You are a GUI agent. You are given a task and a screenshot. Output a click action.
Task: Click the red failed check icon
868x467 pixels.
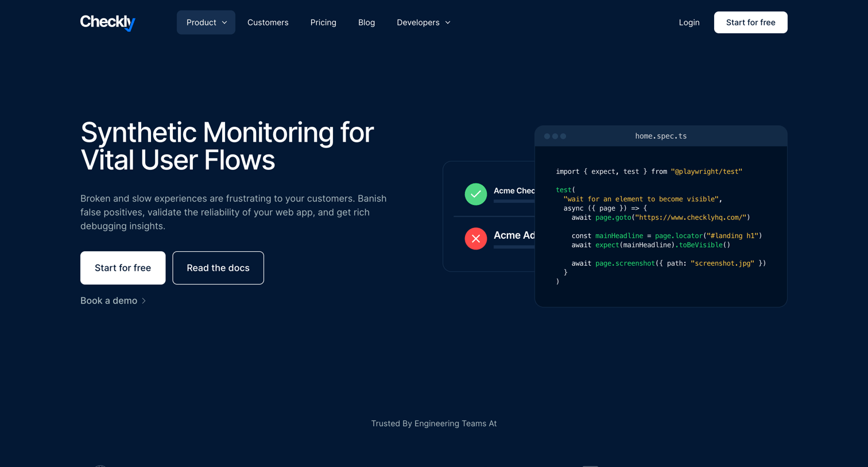tap(476, 239)
